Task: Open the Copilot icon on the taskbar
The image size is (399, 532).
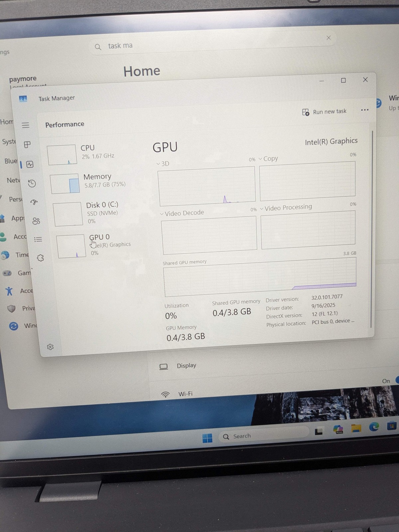Action: 338,429
